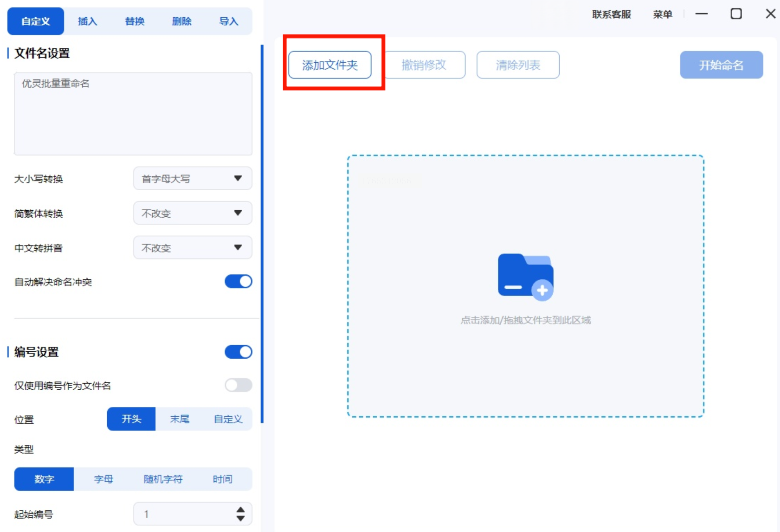Click the stepper up arrow for 起始编号
This screenshot has width=780, height=532.
[240, 509]
